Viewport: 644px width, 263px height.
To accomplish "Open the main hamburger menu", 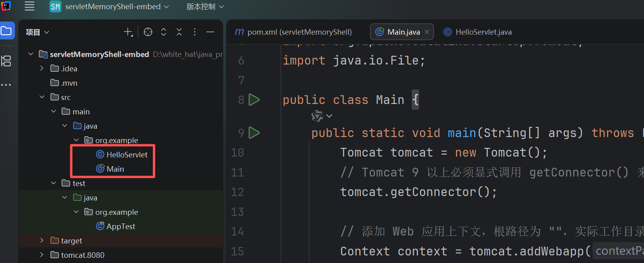I will pyautogui.click(x=30, y=6).
